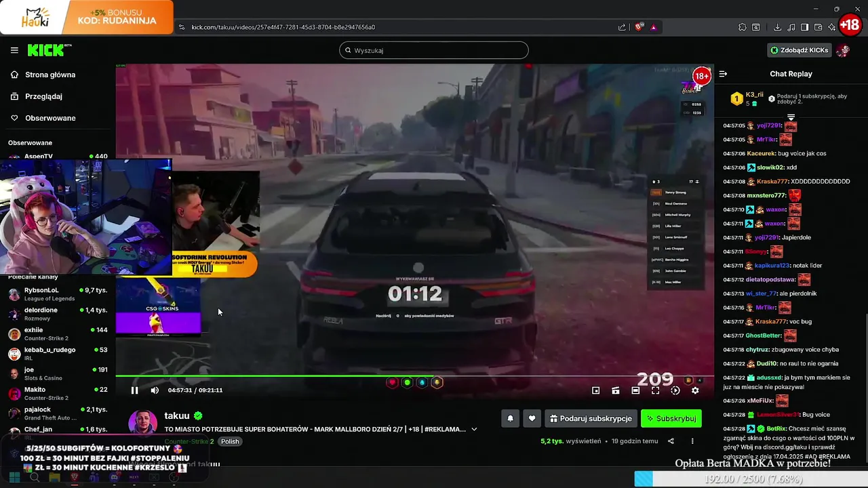Viewport: 868px width, 488px height.
Task: Open the media control music note icon
Action: (x=791, y=27)
